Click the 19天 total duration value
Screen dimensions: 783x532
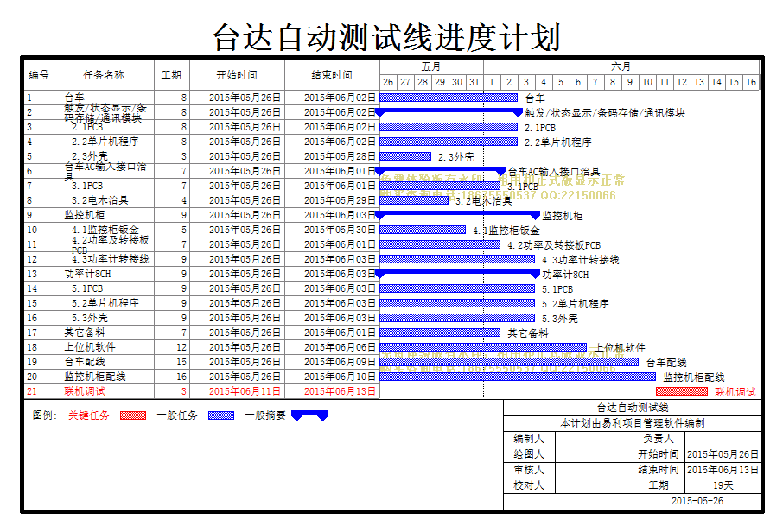pyautogui.click(x=723, y=485)
